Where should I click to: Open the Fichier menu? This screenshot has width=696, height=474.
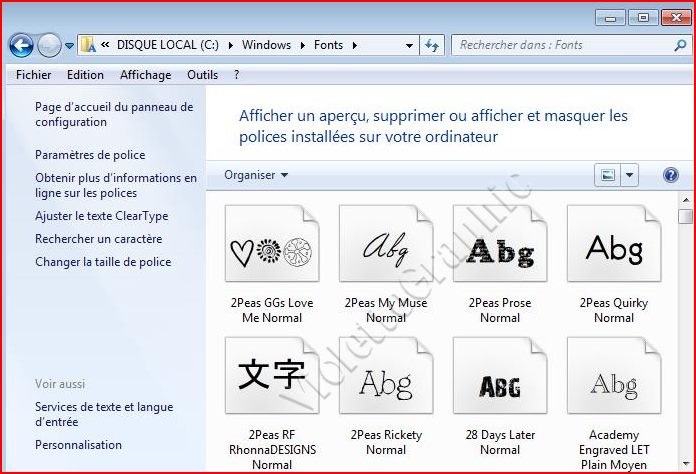point(34,75)
